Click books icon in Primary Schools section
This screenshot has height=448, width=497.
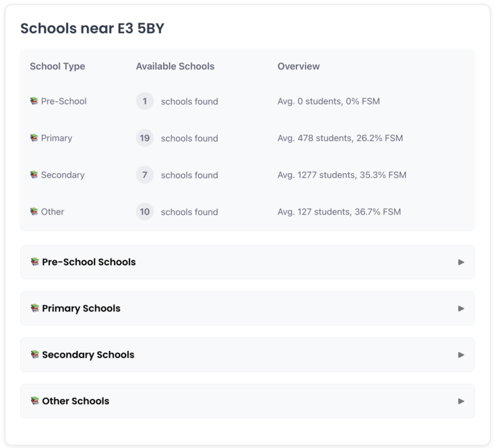coord(35,308)
